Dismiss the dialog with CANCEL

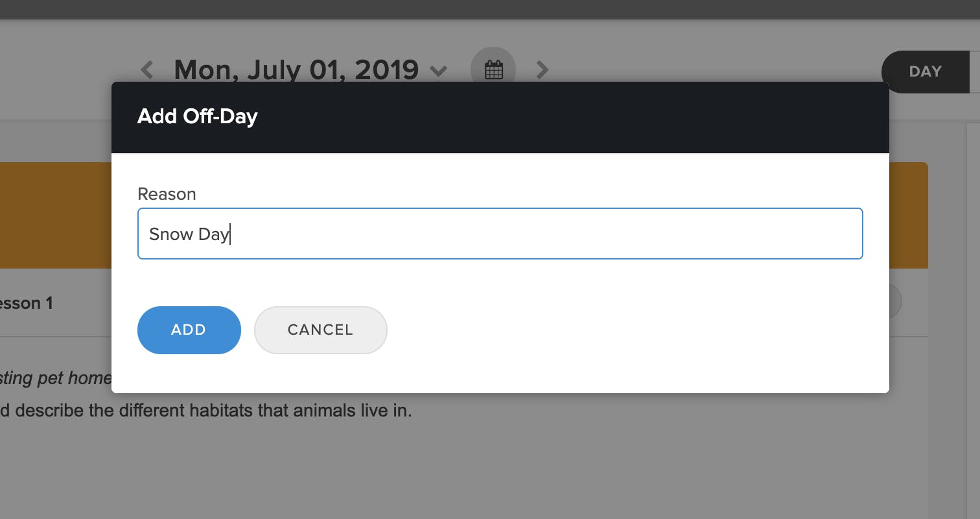[x=320, y=330]
